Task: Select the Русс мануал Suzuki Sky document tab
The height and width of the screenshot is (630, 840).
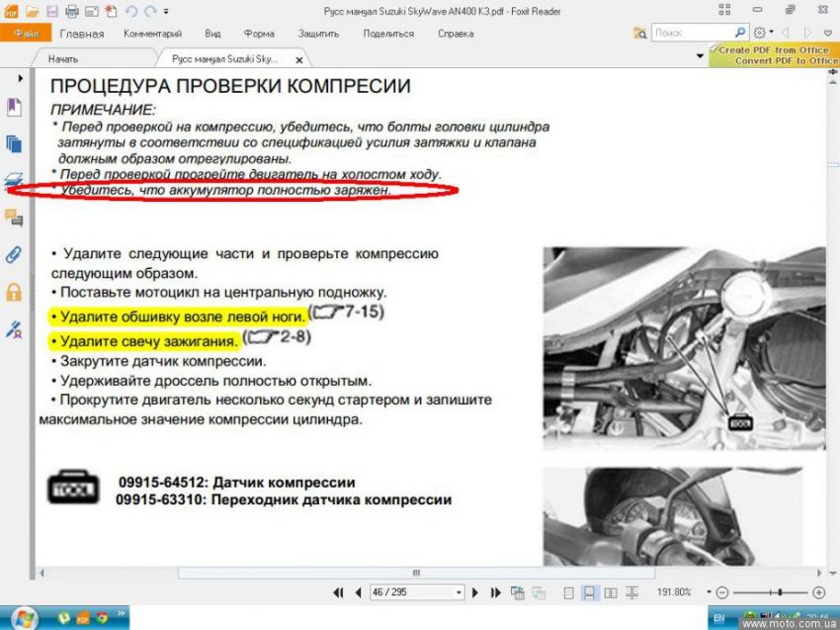Action: coord(225,59)
